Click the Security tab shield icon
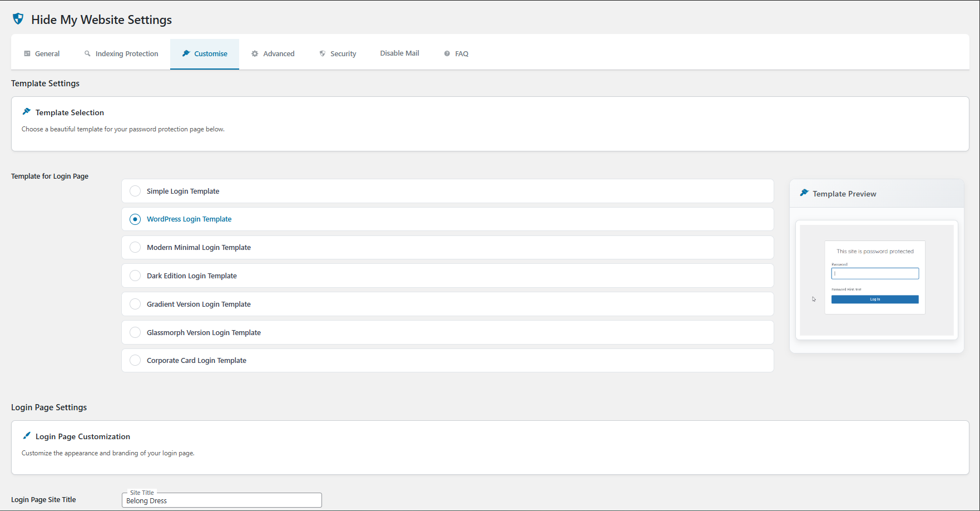 click(323, 53)
